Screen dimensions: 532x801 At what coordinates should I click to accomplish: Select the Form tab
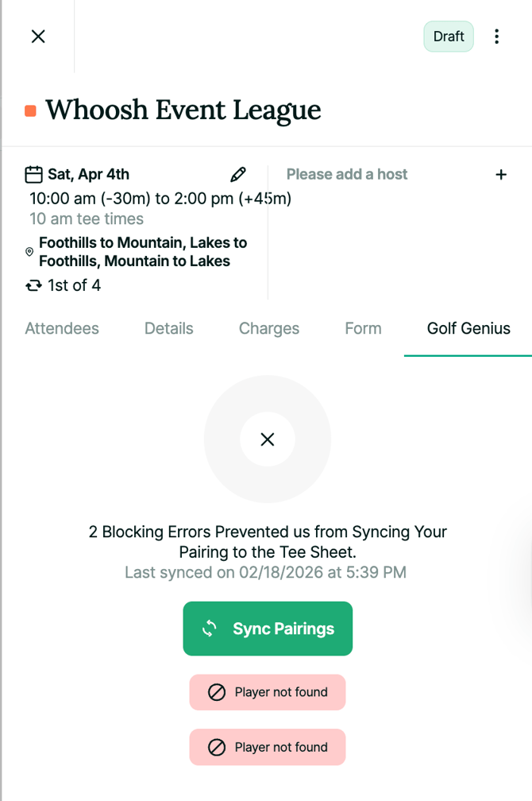coord(363,328)
